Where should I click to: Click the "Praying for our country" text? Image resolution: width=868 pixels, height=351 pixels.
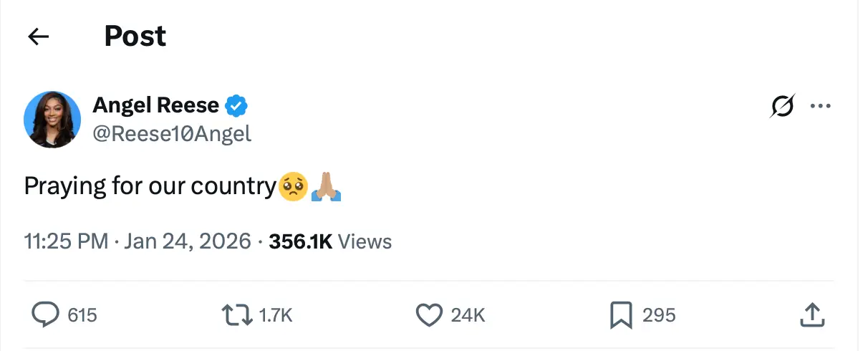[x=150, y=186]
